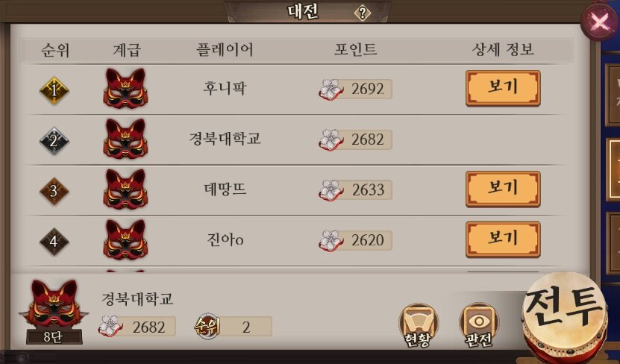Click the bronze rank 3 badge
The width and height of the screenshot is (620, 364).
tap(54, 191)
